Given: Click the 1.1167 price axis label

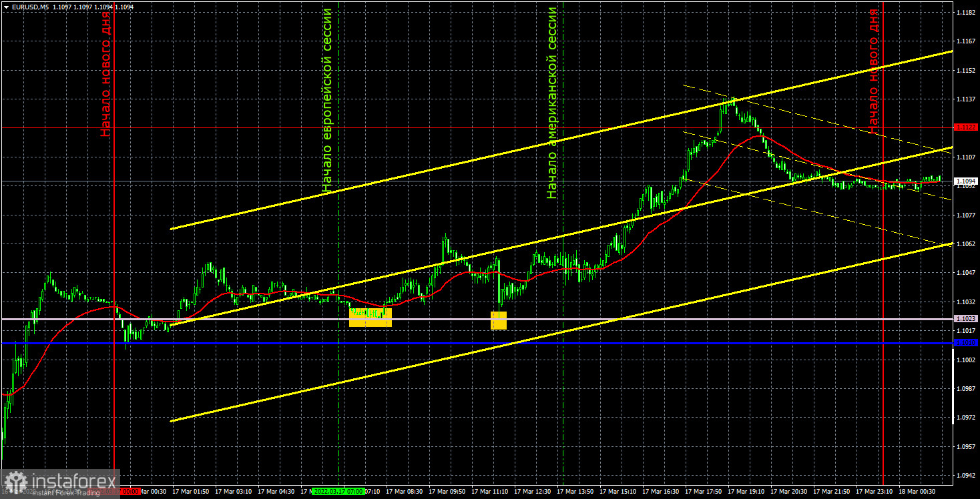Looking at the screenshot, I should click(965, 42).
